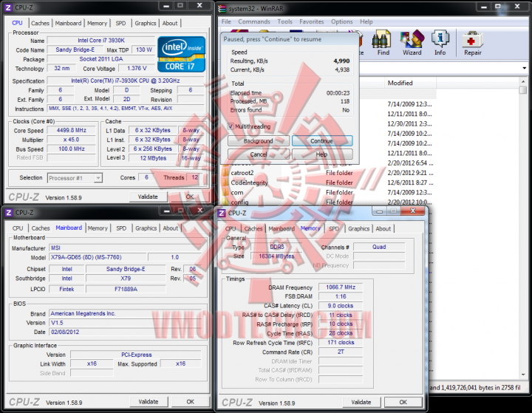This screenshot has height=413, width=532.
Task: Open the Commands menu in WinRAR
Action: [x=253, y=21]
